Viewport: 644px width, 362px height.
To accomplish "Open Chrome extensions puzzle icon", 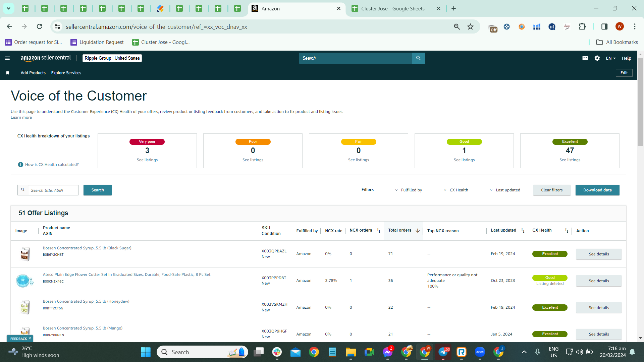I will (582, 26).
